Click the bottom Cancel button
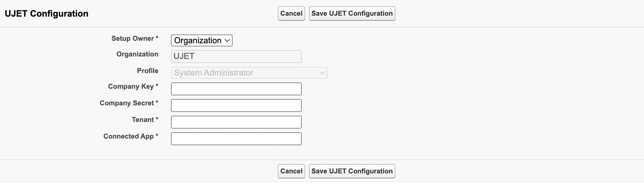The height and width of the screenshot is (185, 644). (291, 171)
